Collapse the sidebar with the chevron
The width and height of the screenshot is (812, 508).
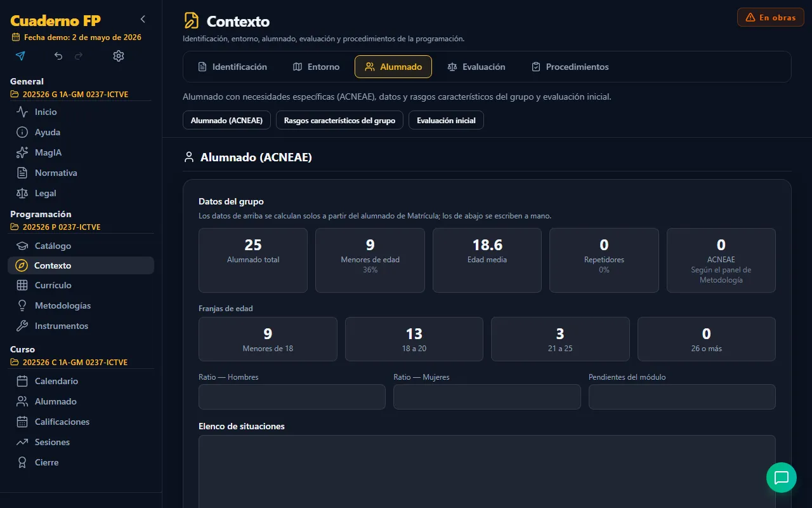pyautogui.click(x=143, y=19)
